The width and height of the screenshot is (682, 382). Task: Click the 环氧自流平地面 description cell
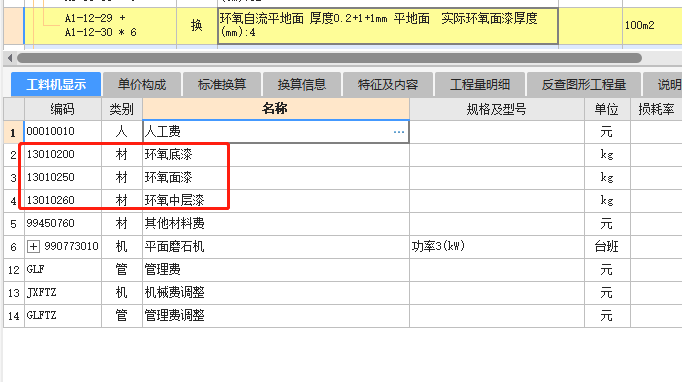[388, 26]
